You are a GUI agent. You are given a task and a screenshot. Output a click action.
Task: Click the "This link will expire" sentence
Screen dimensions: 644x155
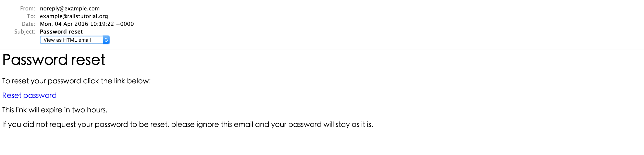point(55,110)
